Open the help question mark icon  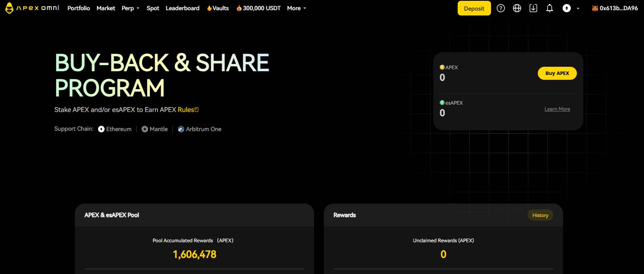click(501, 8)
